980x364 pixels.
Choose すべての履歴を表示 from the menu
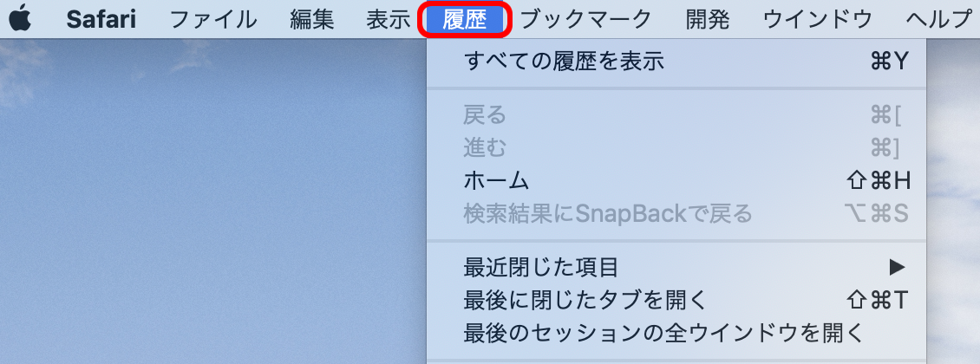coord(676,62)
